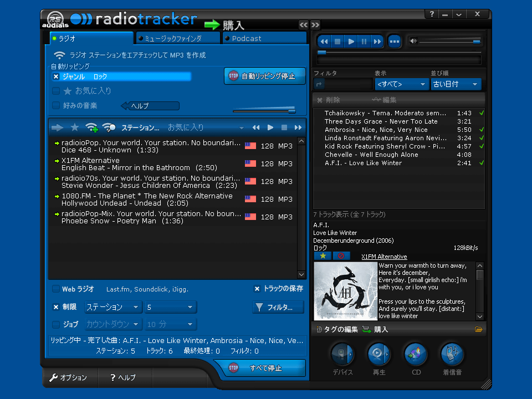The image size is (532, 399).
Task: Toggle the 制限 limit checkbox
Action: (56, 307)
